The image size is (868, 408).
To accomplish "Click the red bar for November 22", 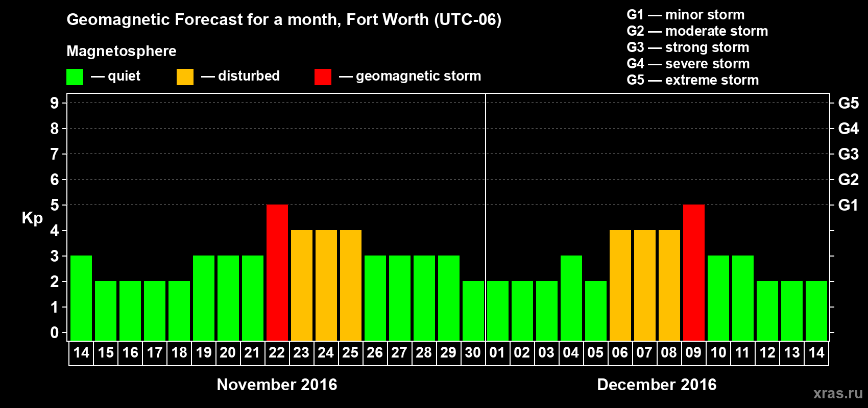I will click(277, 272).
